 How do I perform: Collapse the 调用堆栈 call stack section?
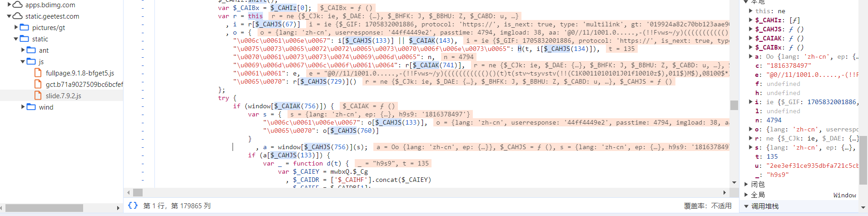tap(746, 206)
